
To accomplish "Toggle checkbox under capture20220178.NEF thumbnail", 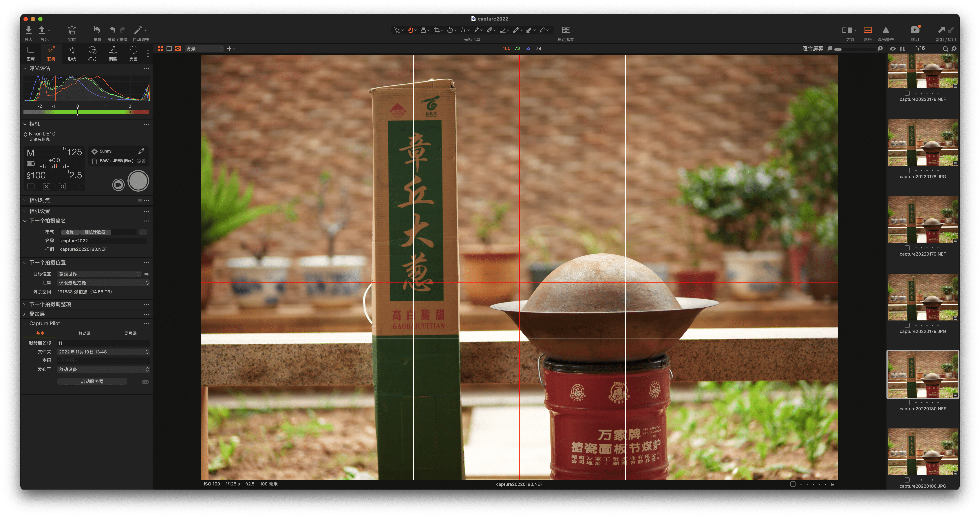I will tap(907, 93).
